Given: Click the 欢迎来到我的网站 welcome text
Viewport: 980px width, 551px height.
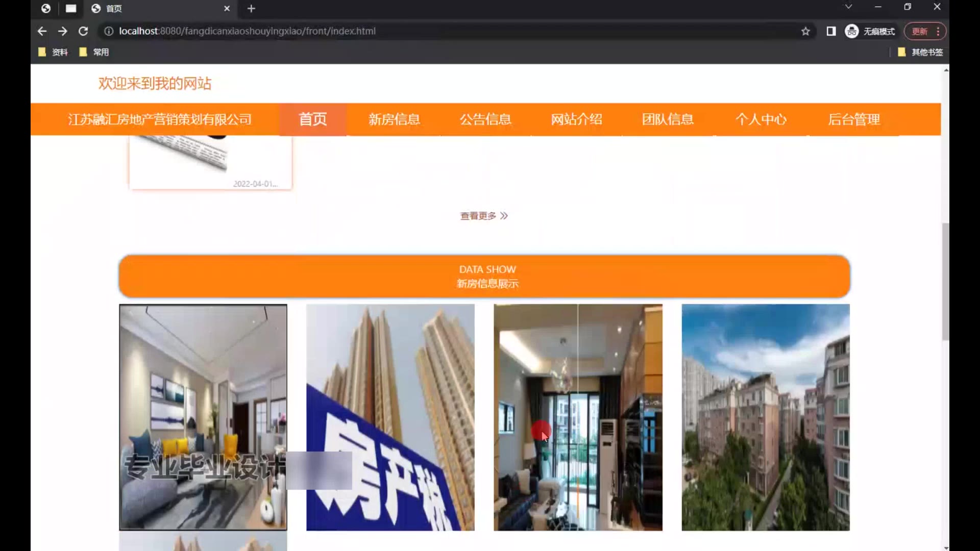Looking at the screenshot, I should click(x=155, y=83).
